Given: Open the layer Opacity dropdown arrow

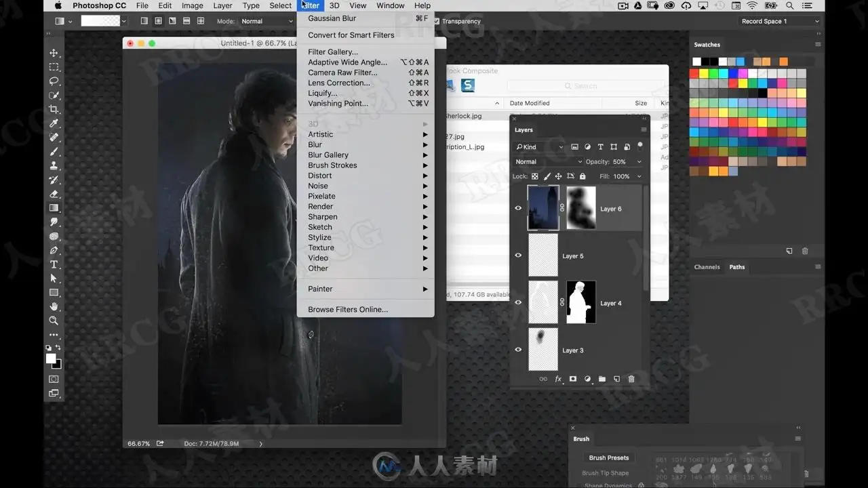Looking at the screenshot, I should (x=639, y=162).
